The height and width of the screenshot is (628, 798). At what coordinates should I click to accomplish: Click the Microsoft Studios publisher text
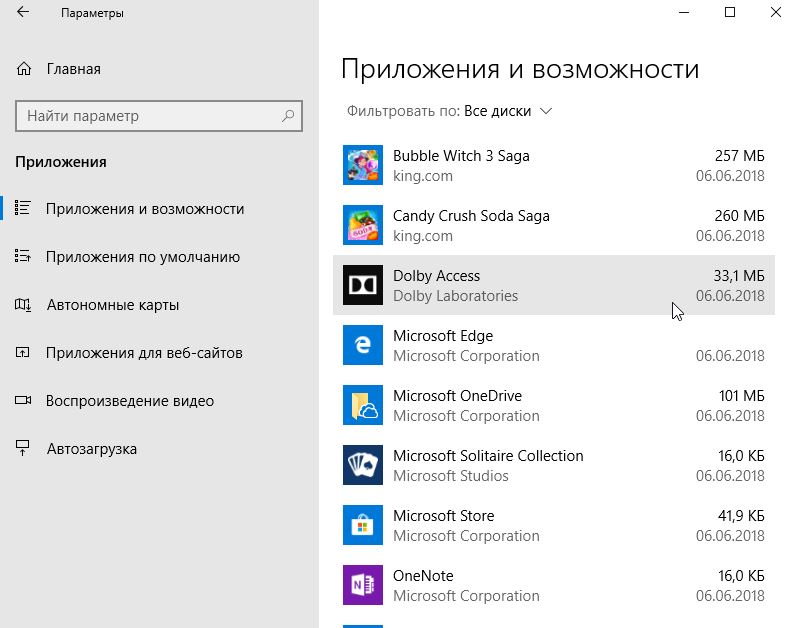click(450, 476)
